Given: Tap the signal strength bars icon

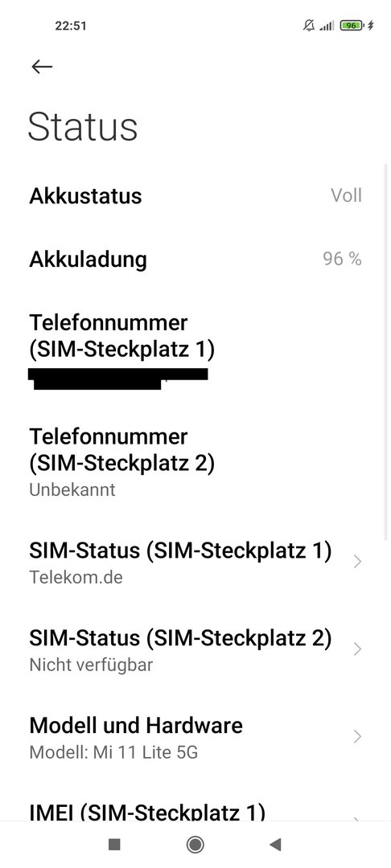Looking at the screenshot, I should pos(327,26).
